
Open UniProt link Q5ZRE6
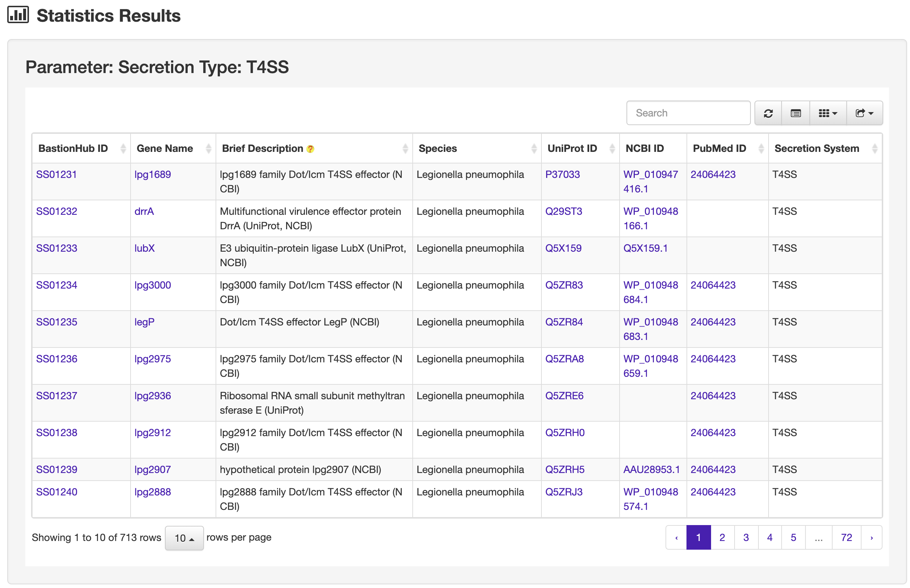[564, 396]
